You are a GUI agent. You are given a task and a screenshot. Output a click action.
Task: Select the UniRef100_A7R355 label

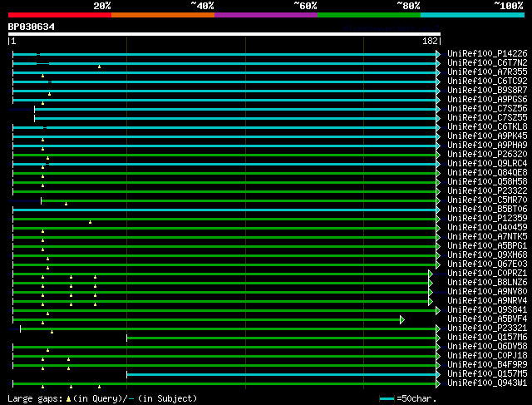487,72
